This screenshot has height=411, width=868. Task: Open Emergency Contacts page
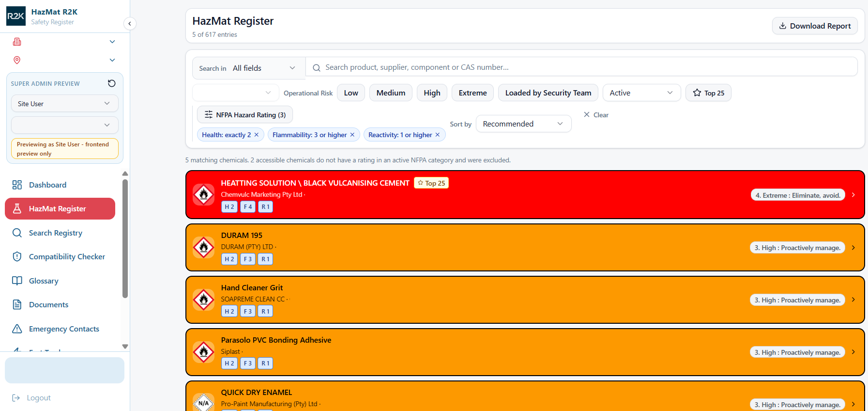(60, 329)
